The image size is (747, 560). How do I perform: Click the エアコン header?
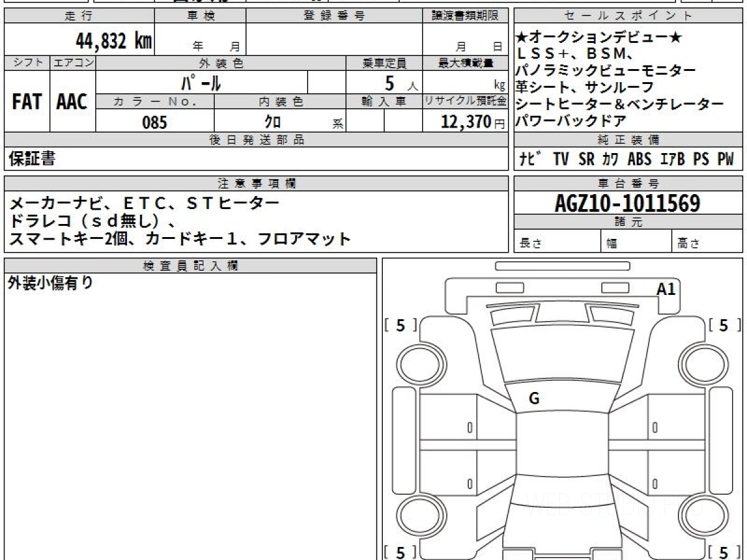pos(73,63)
